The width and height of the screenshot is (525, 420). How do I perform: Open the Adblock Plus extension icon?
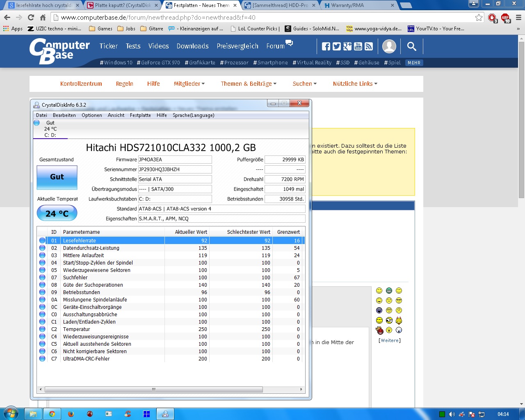[x=505, y=18]
